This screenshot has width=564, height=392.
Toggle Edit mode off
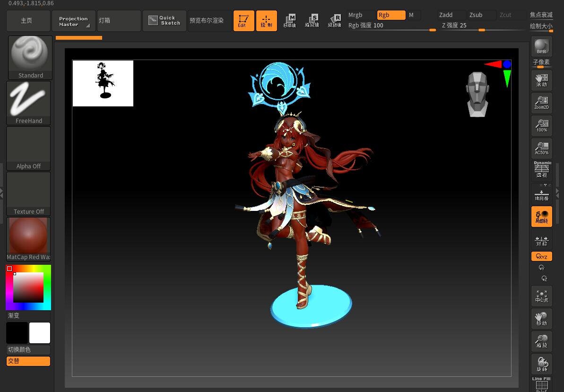point(243,21)
